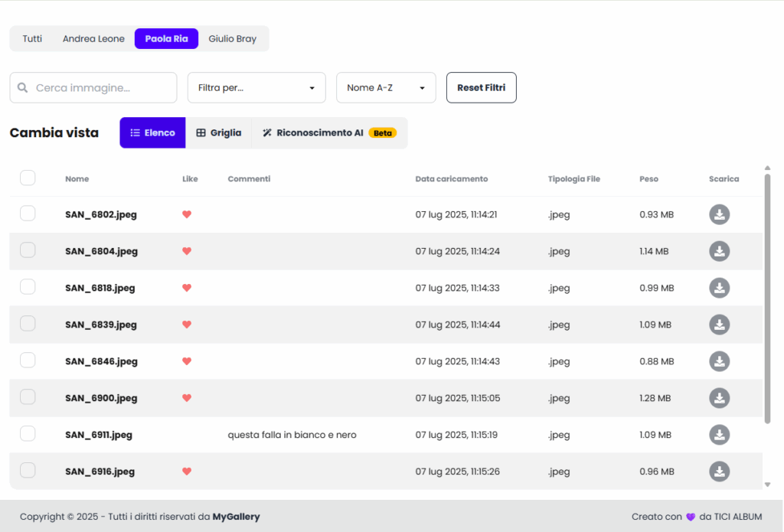
Task: Expand the 'Nome A-Z' sort dropdown
Action: pyautogui.click(x=386, y=88)
